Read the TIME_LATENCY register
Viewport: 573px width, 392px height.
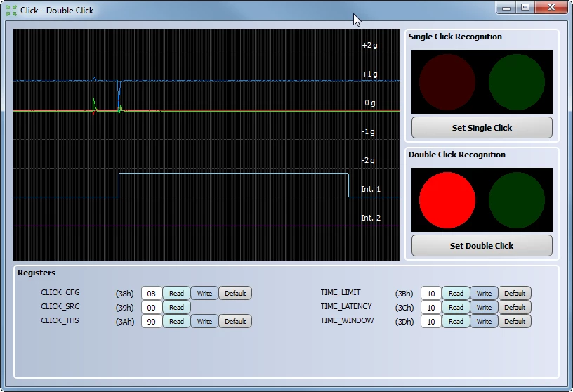(x=456, y=308)
